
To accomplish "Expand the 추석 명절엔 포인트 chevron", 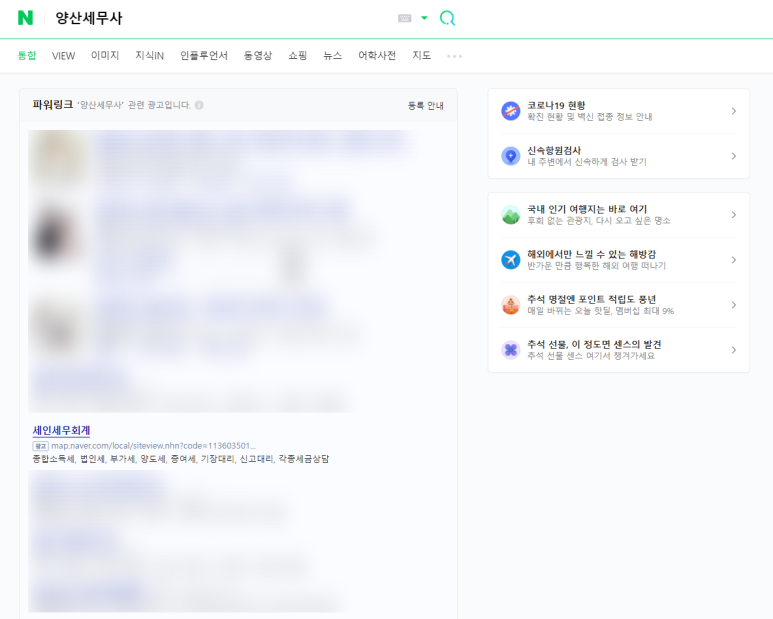I will pos(734,305).
